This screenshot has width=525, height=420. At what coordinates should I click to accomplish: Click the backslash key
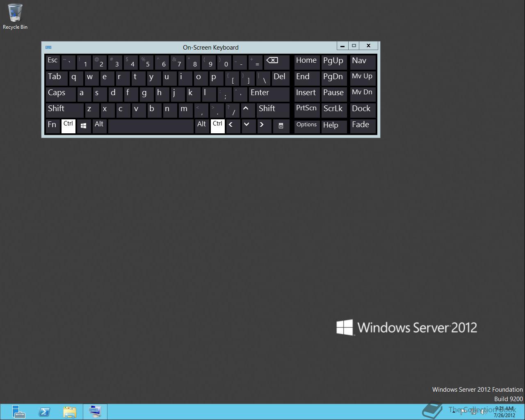point(263,78)
